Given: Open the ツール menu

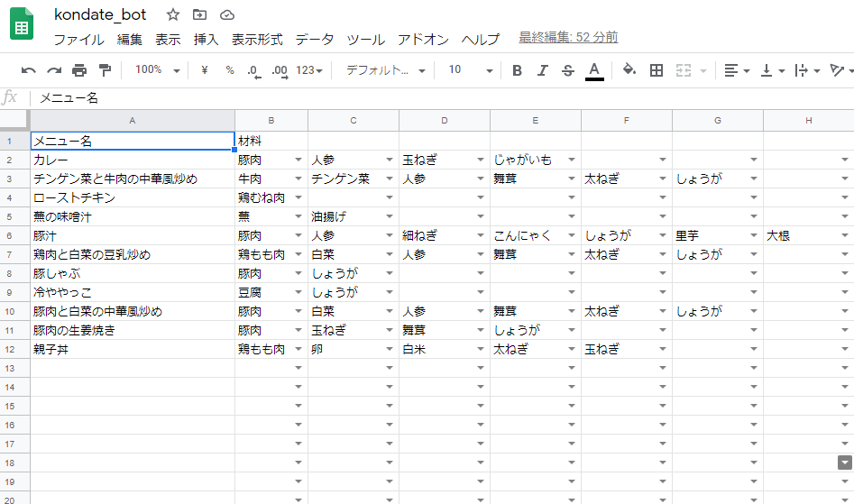Looking at the screenshot, I should point(366,39).
